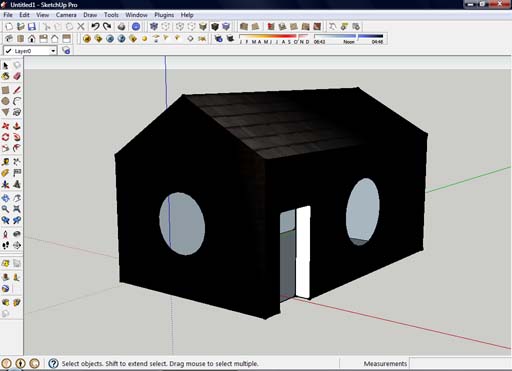
Task: Select the Rectangle drawing tool
Action: click(x=5, y=90)
